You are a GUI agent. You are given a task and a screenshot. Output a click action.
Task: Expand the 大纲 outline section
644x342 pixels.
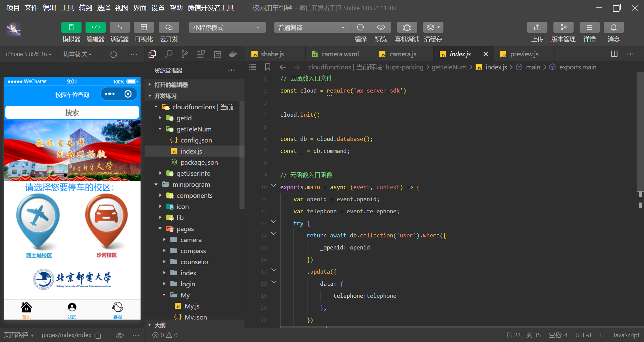(x=195, y=325)
